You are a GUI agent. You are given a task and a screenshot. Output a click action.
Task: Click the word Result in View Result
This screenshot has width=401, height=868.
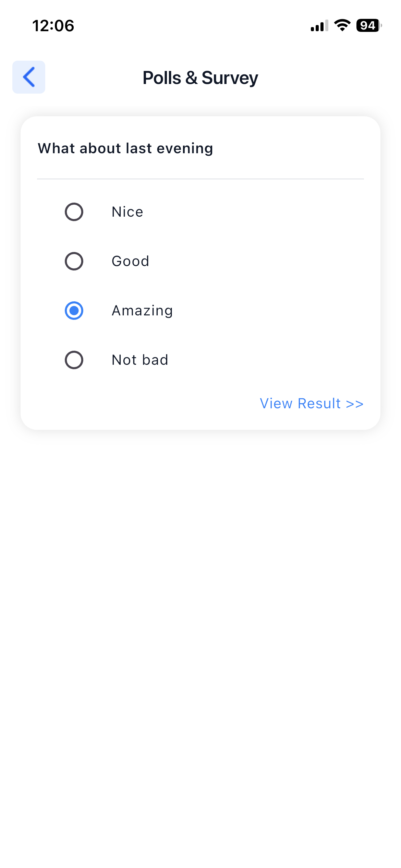pos(319,403)
